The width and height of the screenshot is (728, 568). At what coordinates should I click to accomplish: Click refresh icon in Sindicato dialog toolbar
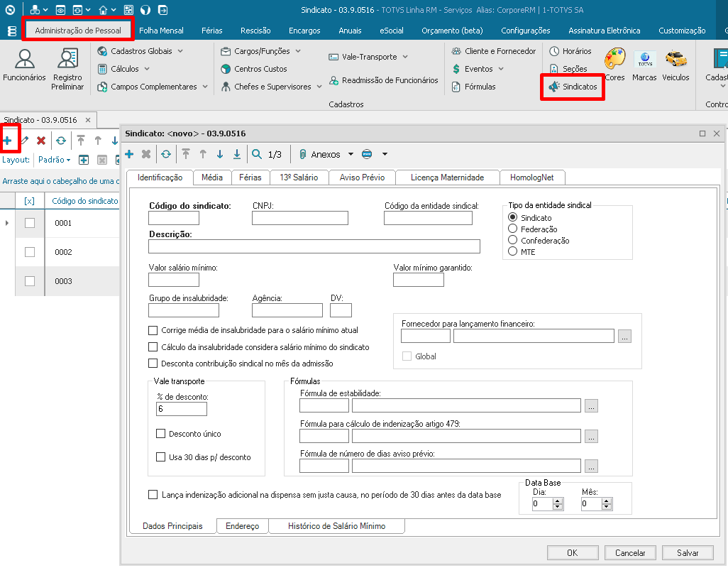tap(166, 154)
